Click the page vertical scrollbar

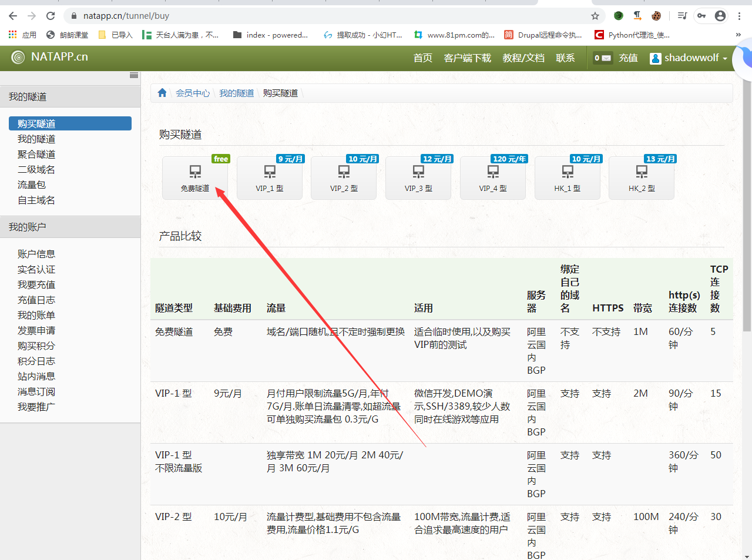click(747, 206)
